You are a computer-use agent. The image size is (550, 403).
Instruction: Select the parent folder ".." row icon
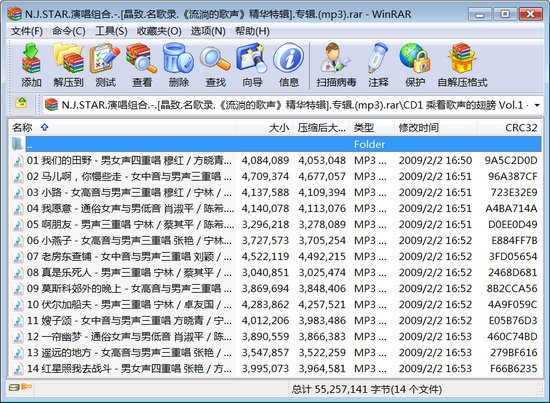17,144
